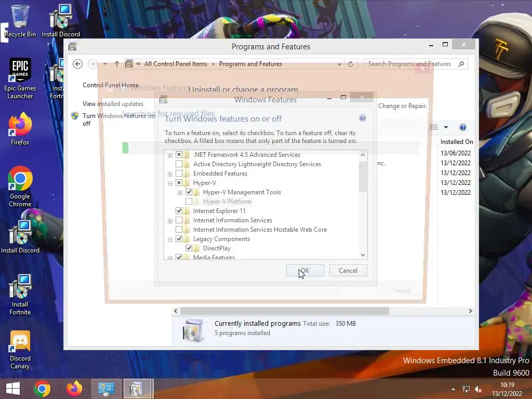
Task: Open Firefox from the taskbar
Action: coord(74,389)
